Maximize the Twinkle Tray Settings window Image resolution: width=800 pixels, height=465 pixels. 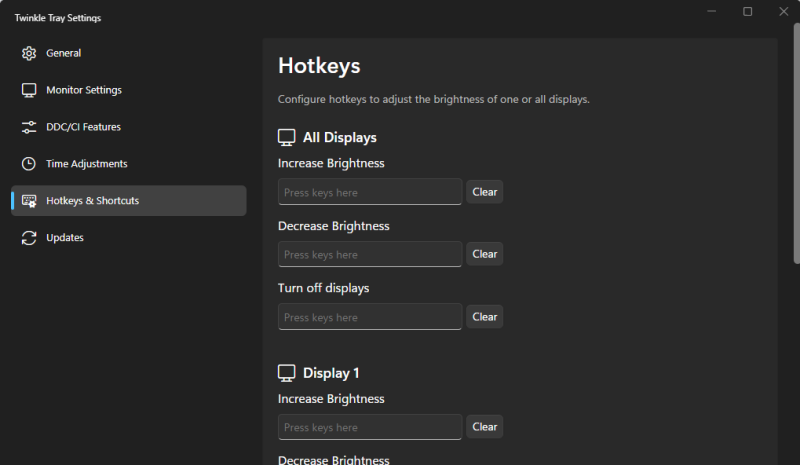747,11
